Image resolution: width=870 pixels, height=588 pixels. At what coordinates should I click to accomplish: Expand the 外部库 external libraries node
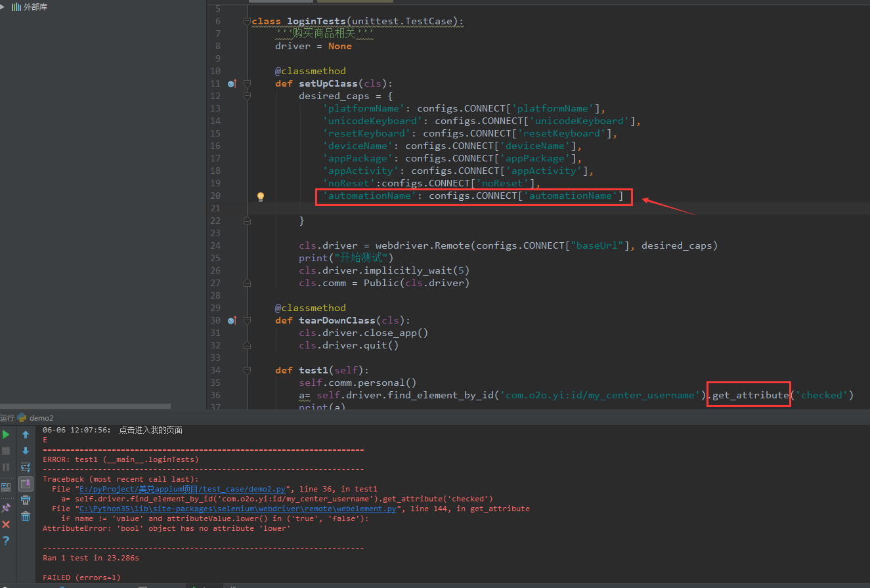pos(3,7)
